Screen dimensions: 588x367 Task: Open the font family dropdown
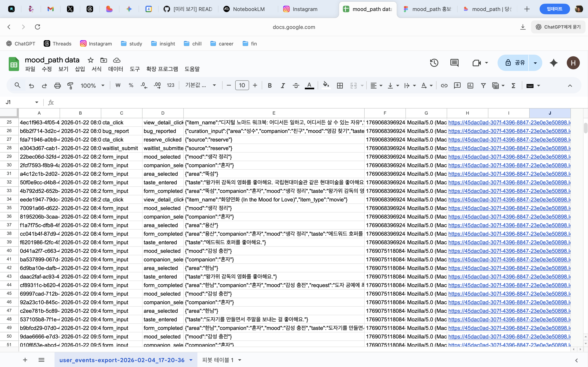pyautogui.click(x=200, y=85)
